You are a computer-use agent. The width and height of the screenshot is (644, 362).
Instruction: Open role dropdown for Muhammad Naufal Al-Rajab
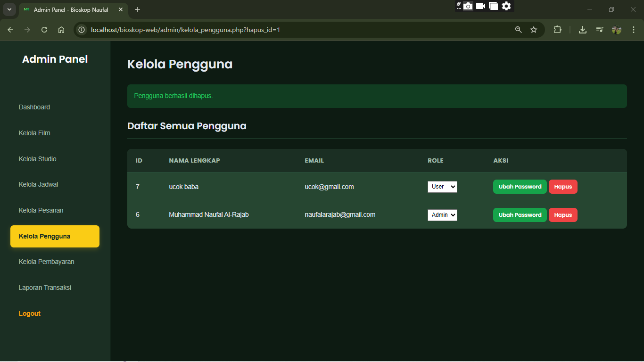click(442, 215)
